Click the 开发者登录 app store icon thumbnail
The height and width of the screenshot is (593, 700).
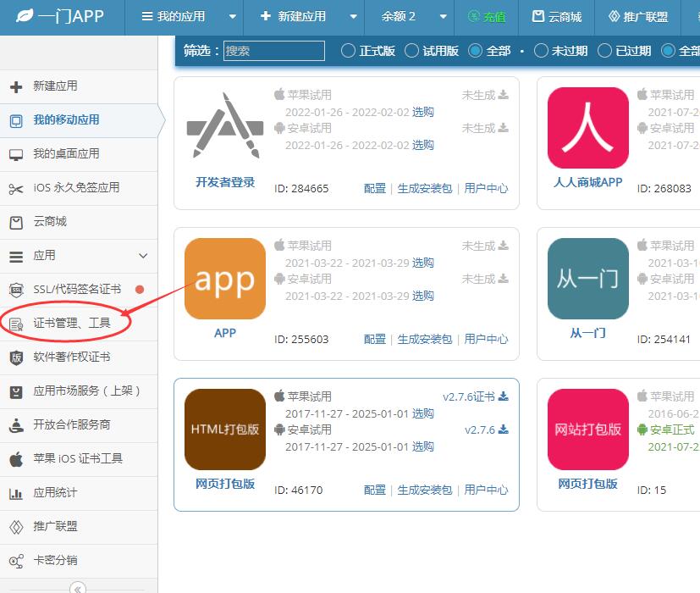pos(225,126)
